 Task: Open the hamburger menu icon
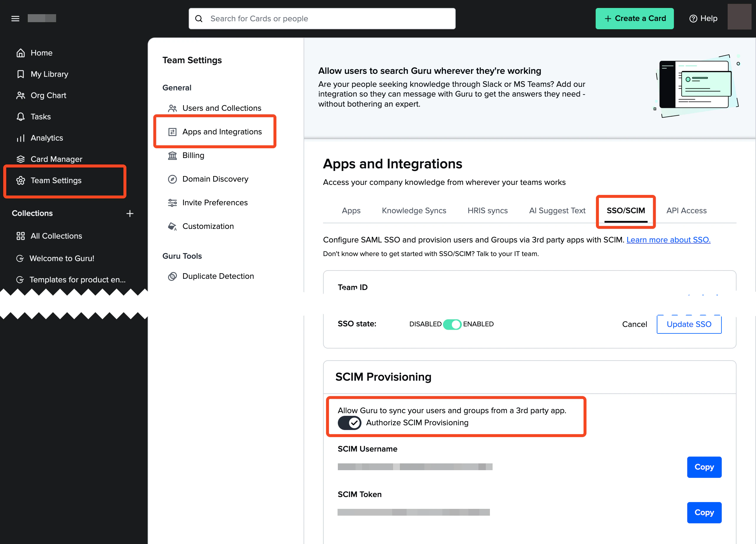point(15,19)
